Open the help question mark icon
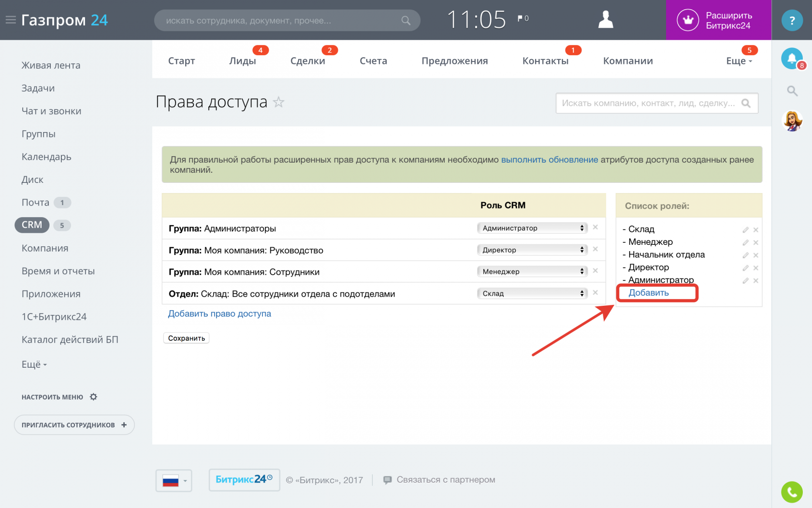Image resolution: width=812 pixels, height=508 pixels. [792, 20]
